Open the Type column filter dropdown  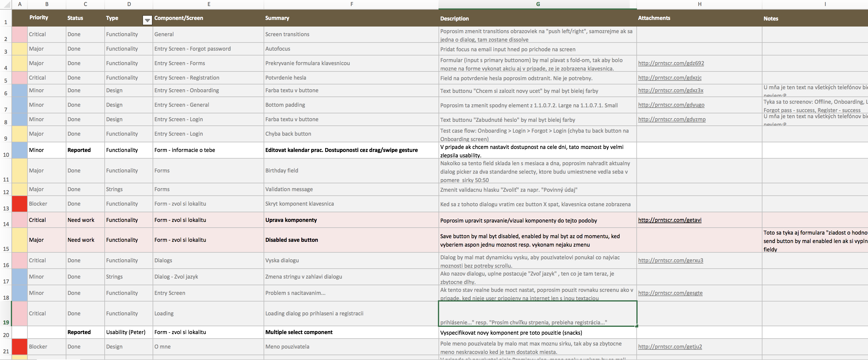coord(147,20)
